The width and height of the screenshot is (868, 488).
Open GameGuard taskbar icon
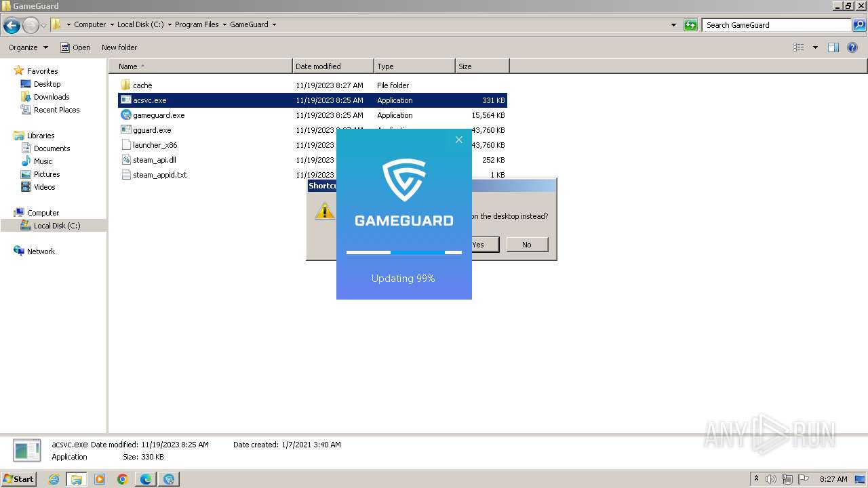tap(169, 479)
